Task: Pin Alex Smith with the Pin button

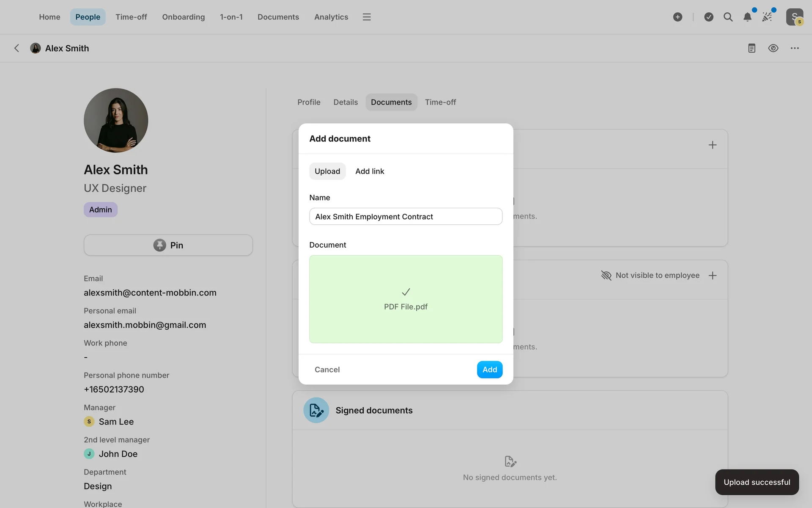Action: click(x=168, y=245)
